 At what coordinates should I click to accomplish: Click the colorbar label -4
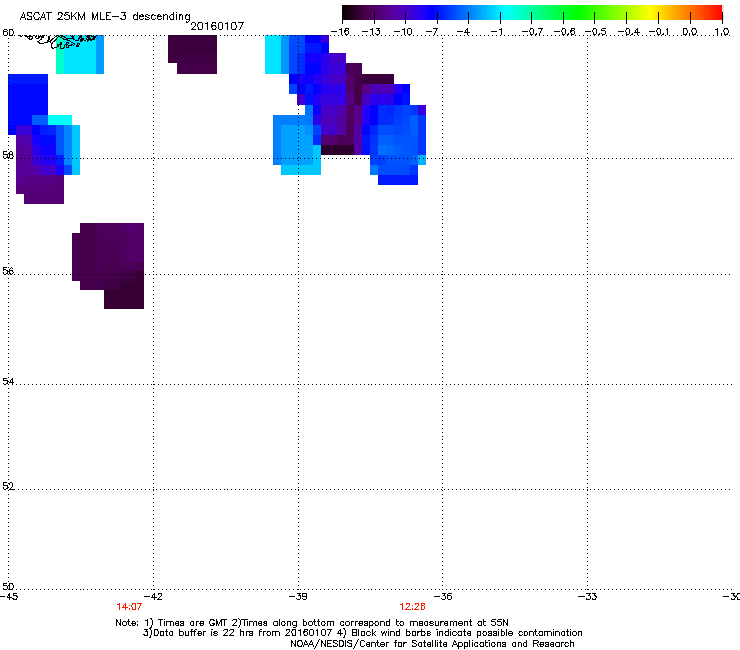pos(463,32)
